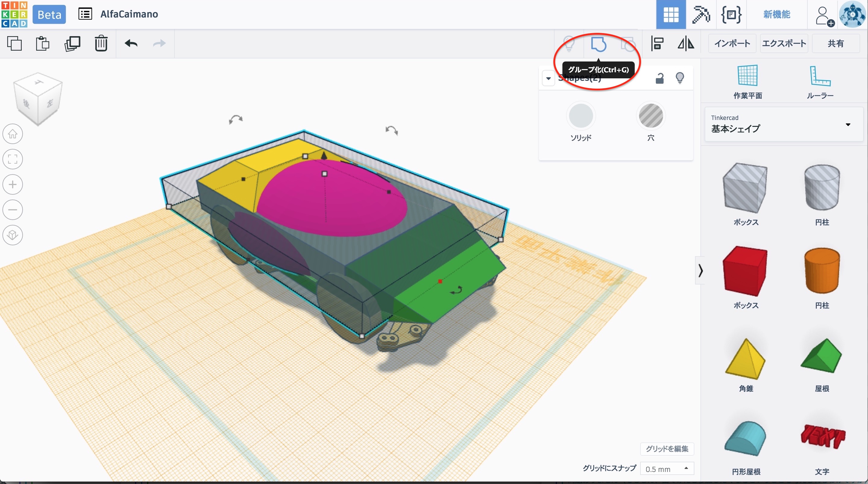This screenshot has height=484, width=868.
Task: Click the Group shapes icon
Action: coord(599,44)
